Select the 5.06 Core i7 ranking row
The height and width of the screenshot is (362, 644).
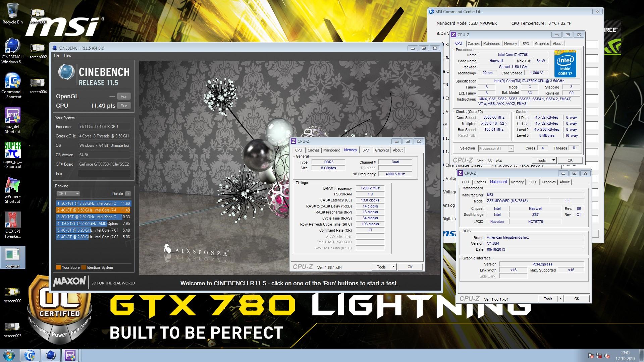click(x=93, y=237)
